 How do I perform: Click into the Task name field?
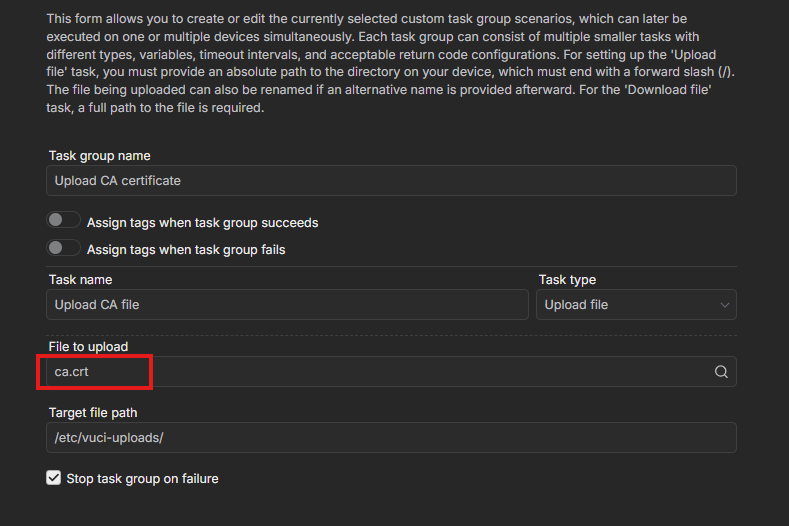[288, 305]
